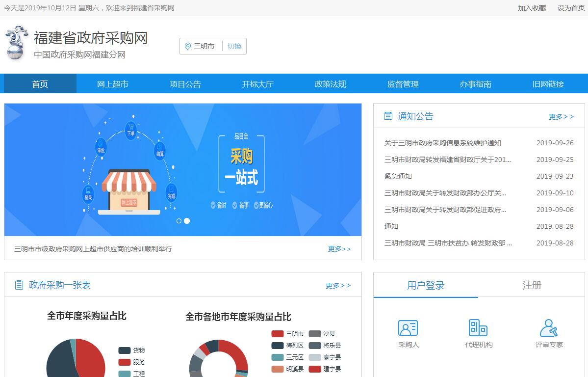Screen dimensions: 588x377
Task: Select the first carousel indicator dot
Action: pyautogui.click(x=179, y=221)
